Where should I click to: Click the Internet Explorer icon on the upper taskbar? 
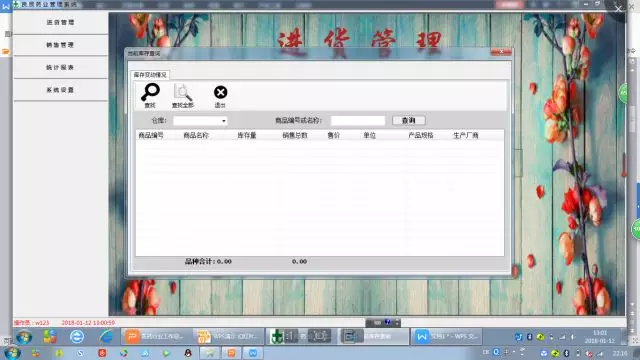(x=106, y=337)
